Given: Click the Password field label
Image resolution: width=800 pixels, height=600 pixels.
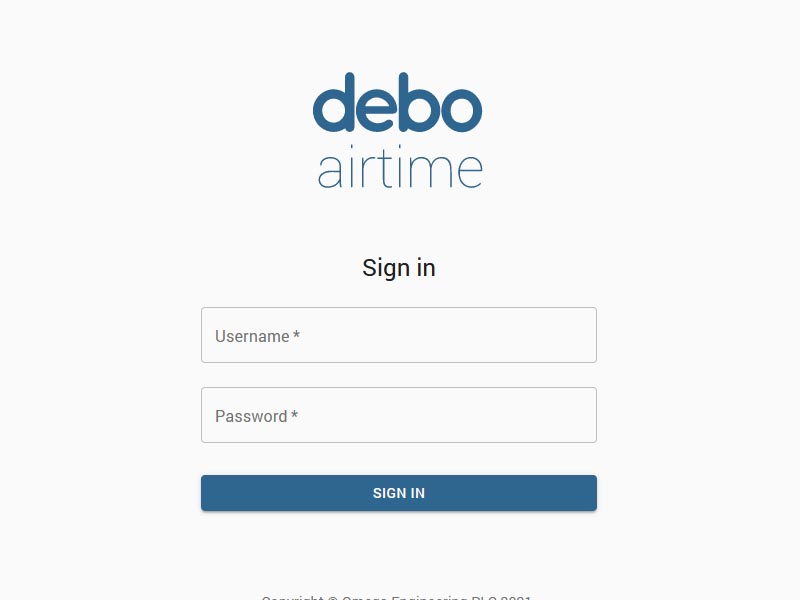Looking at the screenshot, I should [251, 417].
